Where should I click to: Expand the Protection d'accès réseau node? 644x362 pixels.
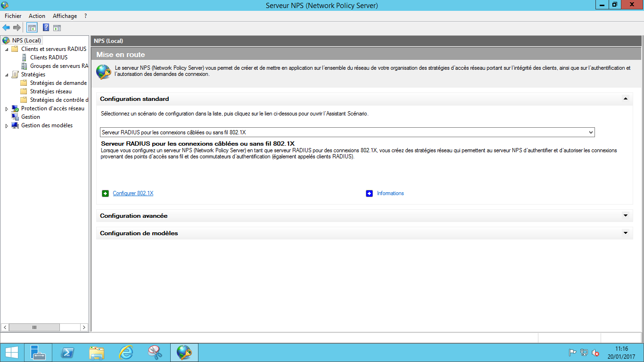tap(7, 109)
